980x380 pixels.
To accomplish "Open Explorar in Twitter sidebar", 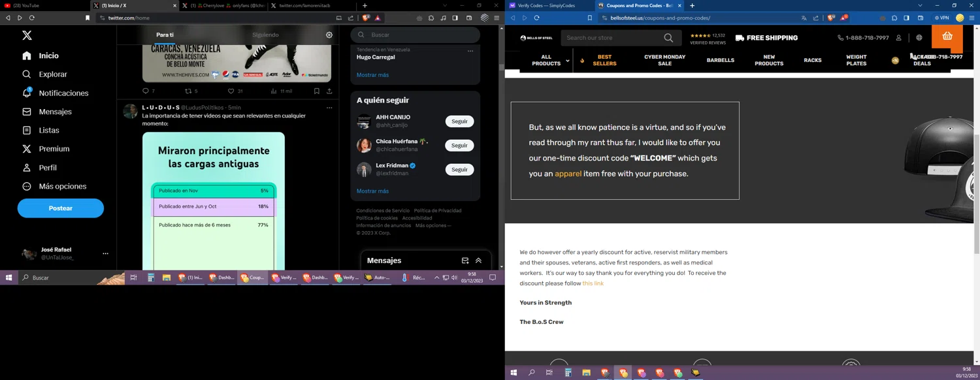I will point(44,74).
